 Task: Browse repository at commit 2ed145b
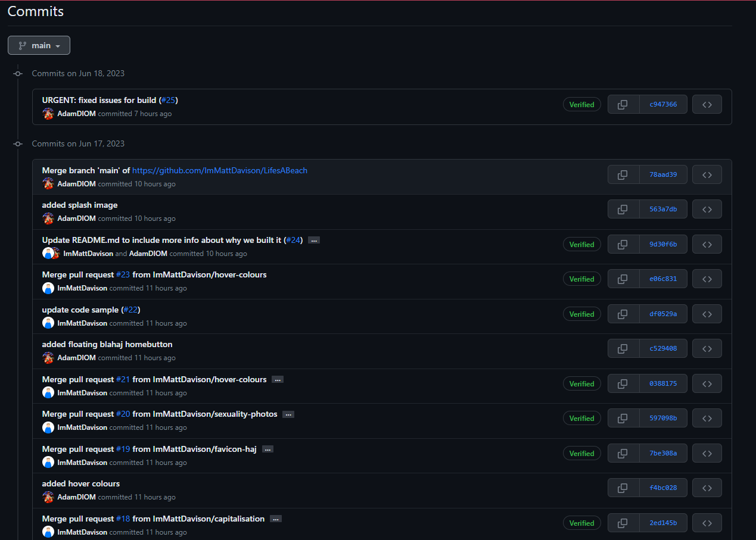(x=707, y=523)
